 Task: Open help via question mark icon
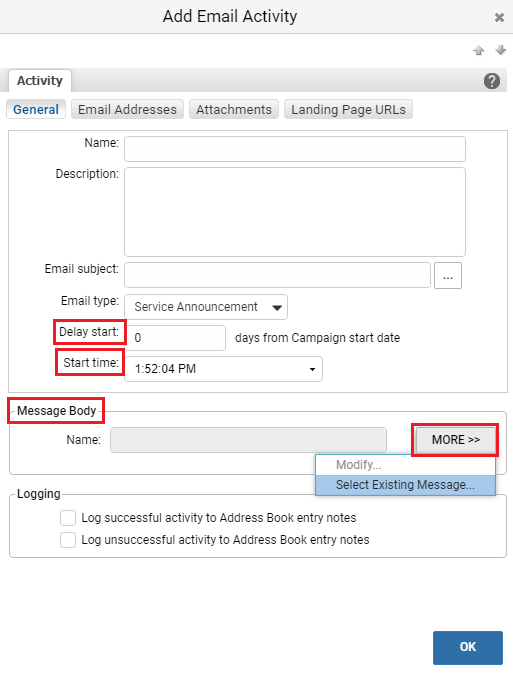[x=492, y=81]
